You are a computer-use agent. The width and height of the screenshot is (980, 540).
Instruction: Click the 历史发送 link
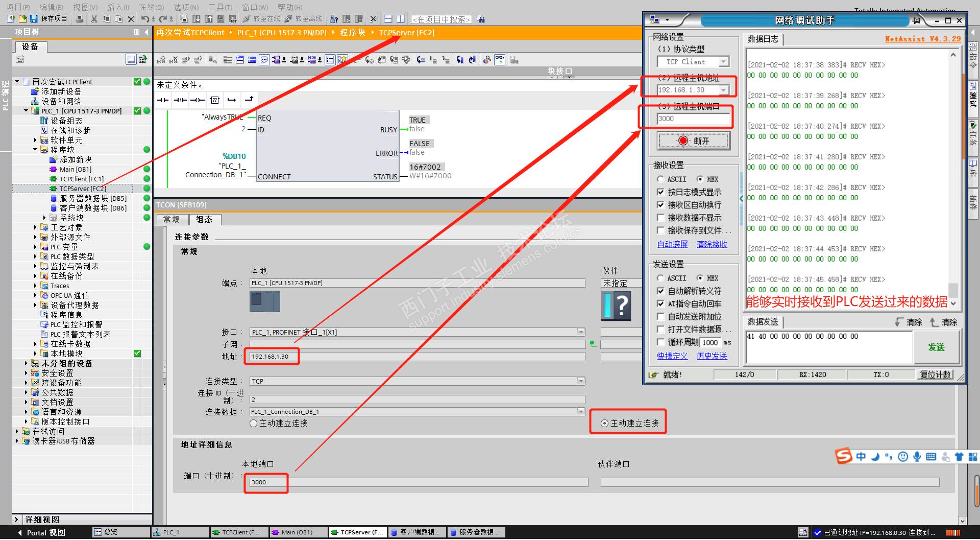click(712, 356)
